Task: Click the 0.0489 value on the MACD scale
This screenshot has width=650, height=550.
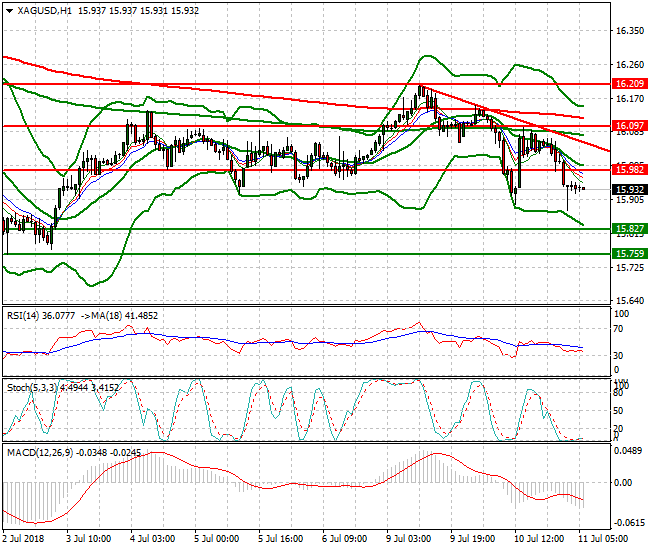Action: [630, 451]
